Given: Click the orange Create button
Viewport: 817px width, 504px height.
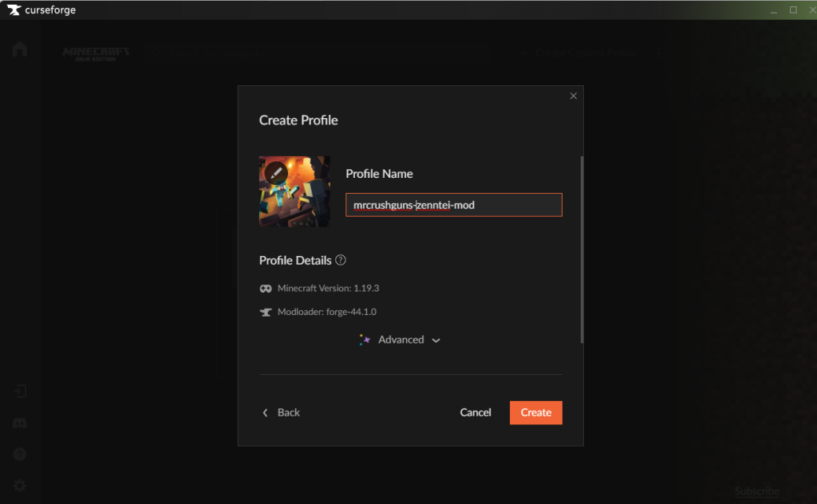Looking at the screenshot, I should tap(535, 412).
